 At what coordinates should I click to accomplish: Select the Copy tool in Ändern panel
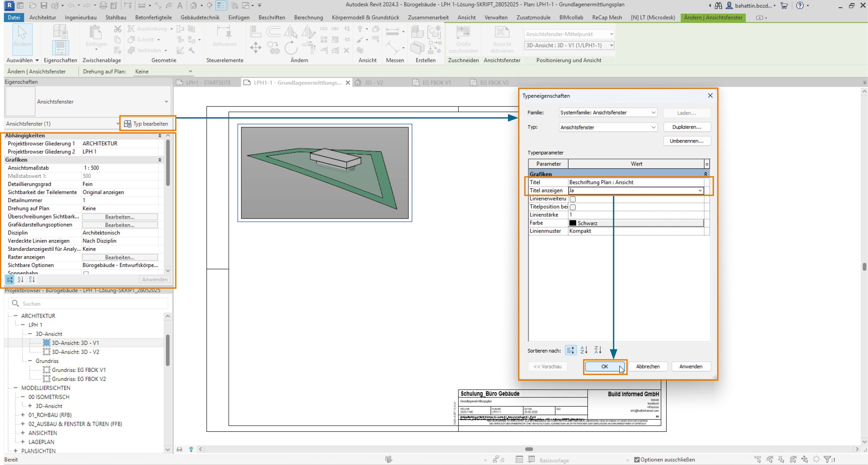(273, 47)
